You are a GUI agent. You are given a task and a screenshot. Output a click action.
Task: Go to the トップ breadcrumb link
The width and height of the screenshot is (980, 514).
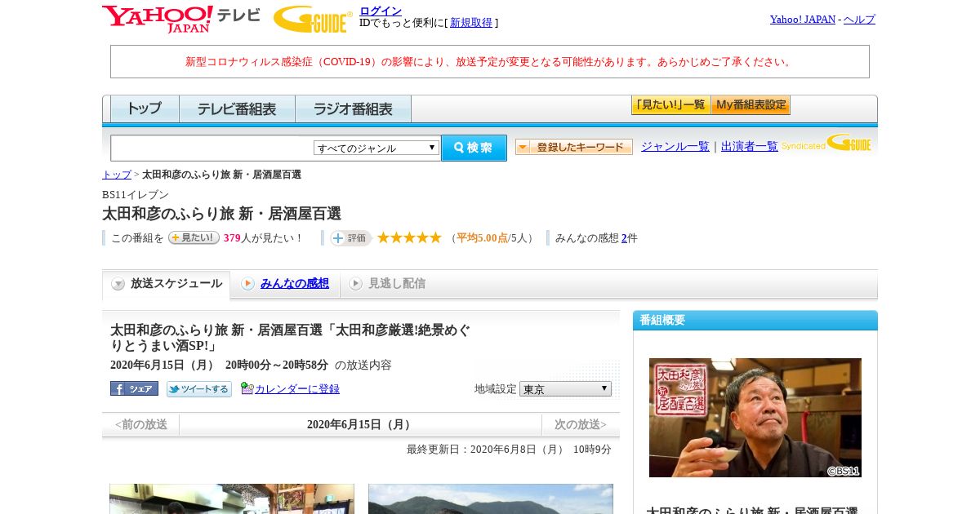click(x=117, y=175)
